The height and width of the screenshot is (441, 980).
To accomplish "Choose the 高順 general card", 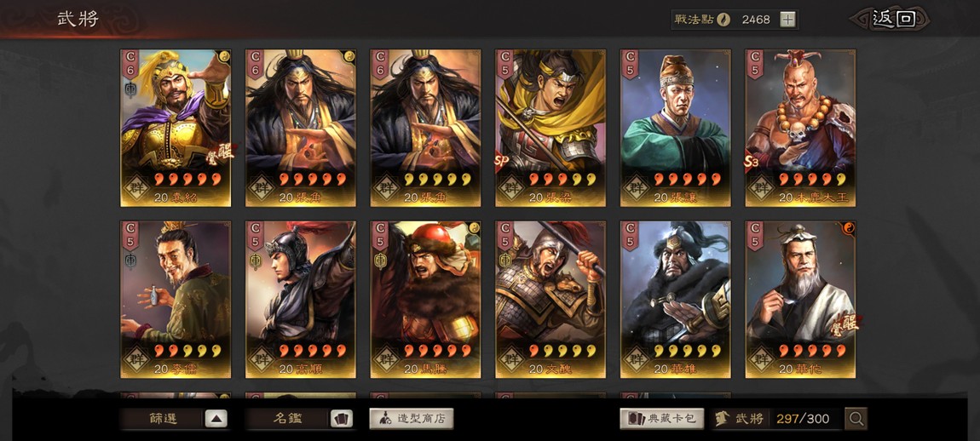I will tap(301, 300).
